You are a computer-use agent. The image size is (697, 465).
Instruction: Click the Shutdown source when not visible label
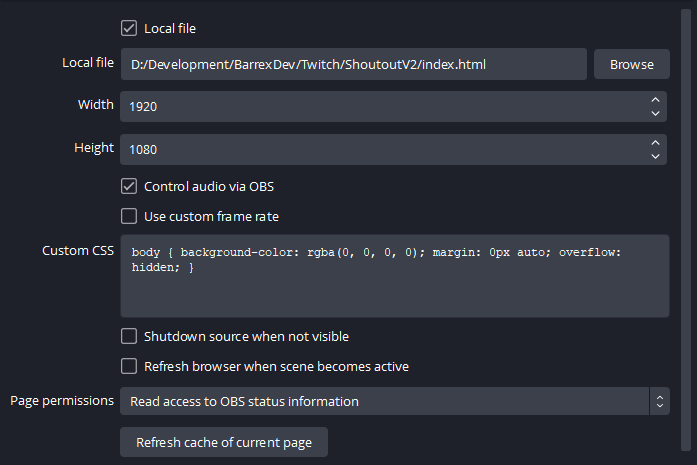pyautogui.click(x=246, y=337)
